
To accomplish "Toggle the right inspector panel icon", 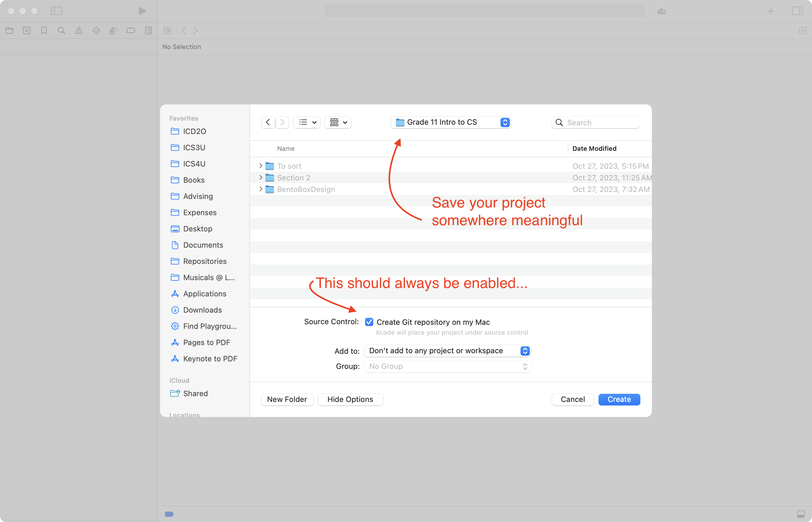I will click(797, 11).
